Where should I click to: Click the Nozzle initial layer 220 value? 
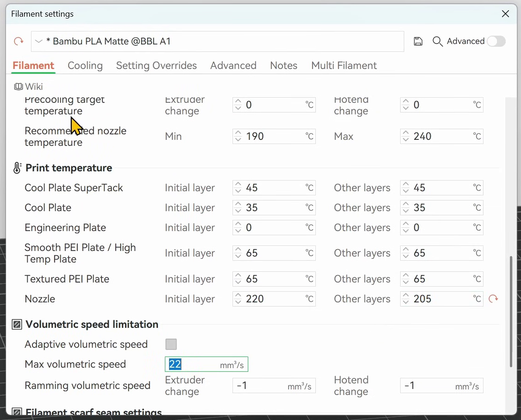coord(255,299)
